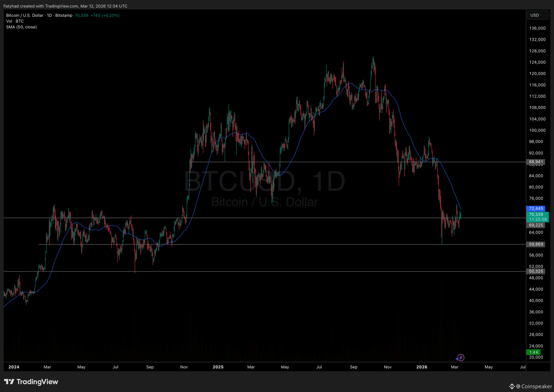Image resolution: width=554 pixels, height=392 pixels.
Task: Select the Vol · BTC indicator legend
Action: click(x=15, y=21)
